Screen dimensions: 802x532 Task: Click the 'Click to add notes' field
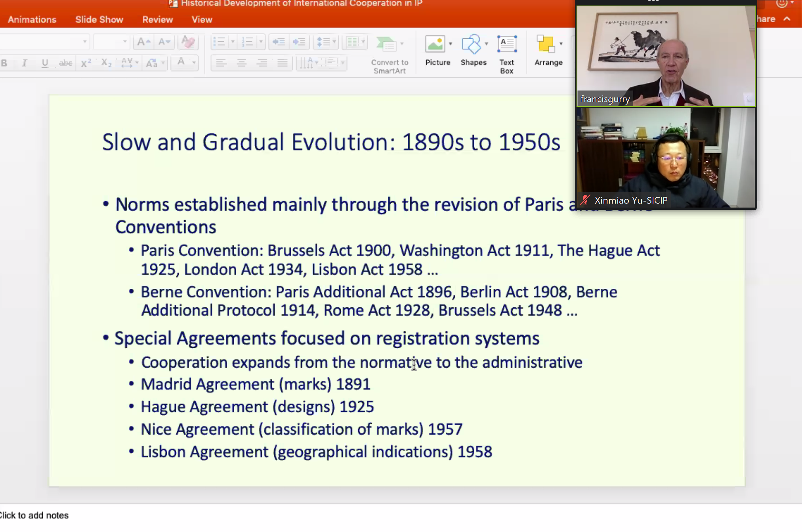tap(35, 515)
